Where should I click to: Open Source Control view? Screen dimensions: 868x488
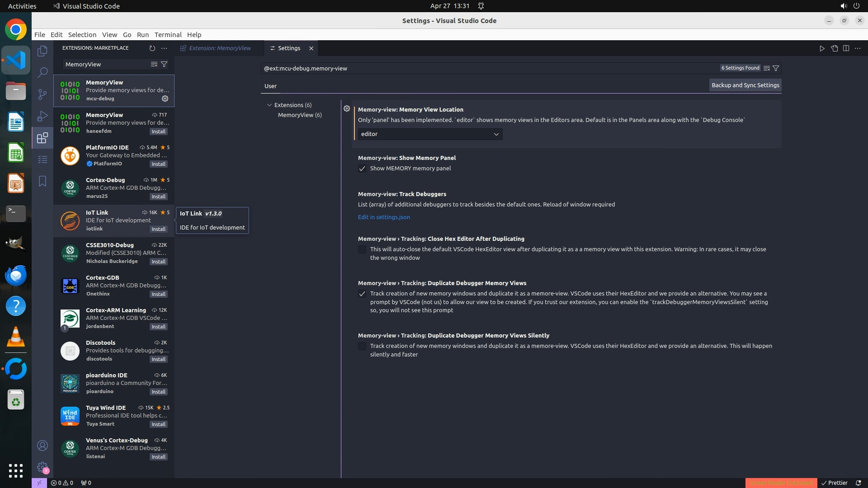coord(42,94)
